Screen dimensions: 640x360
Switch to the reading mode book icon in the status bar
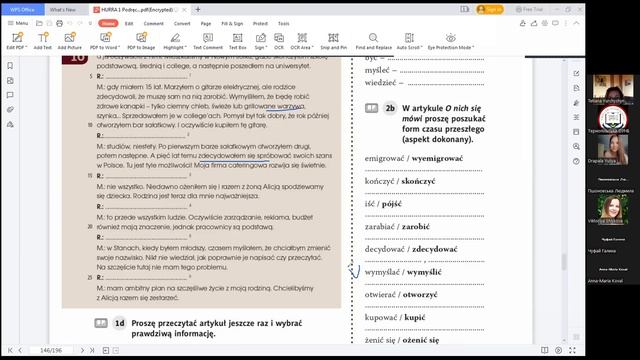point(544,350)
